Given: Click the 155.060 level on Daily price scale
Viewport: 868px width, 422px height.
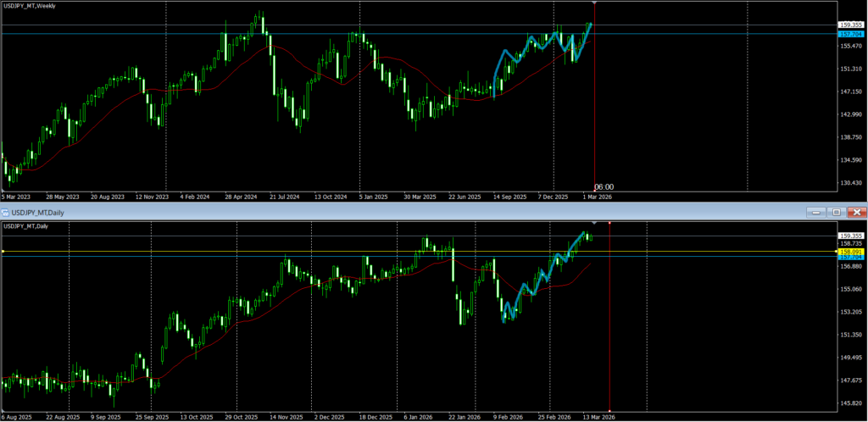Looking at the screenshot, I should click(x=849, y=289).
